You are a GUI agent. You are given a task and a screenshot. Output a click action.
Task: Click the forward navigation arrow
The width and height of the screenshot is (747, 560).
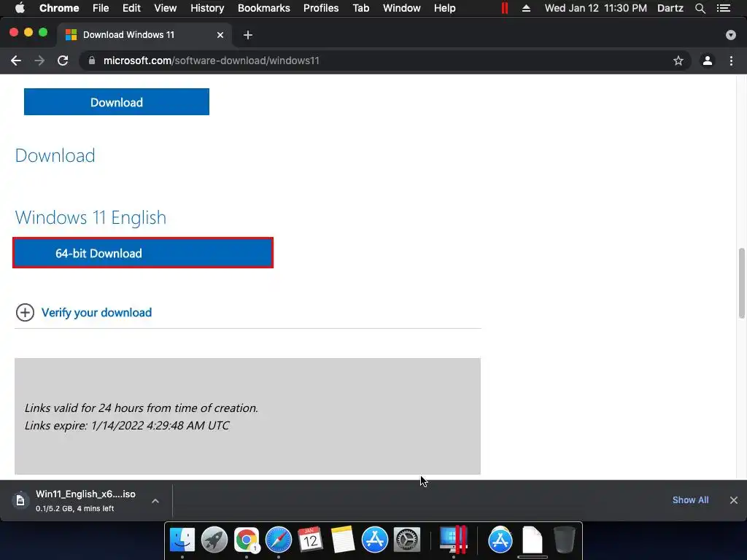point(39,61)
